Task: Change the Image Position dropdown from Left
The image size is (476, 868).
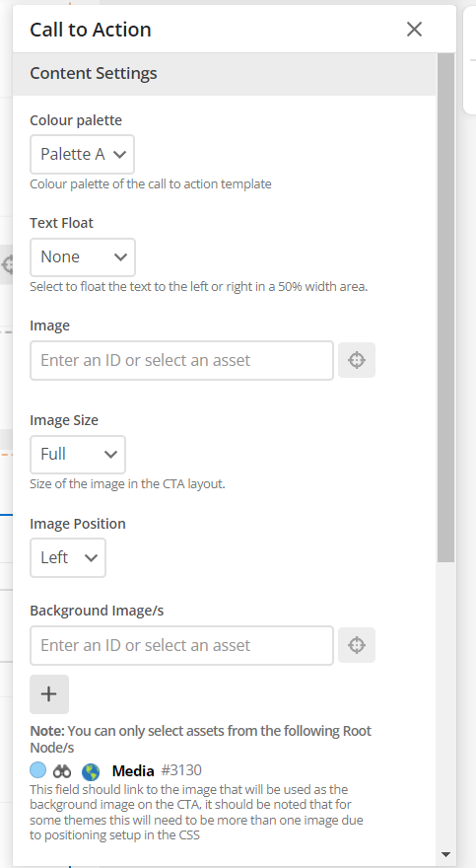Action: point(68,557)
